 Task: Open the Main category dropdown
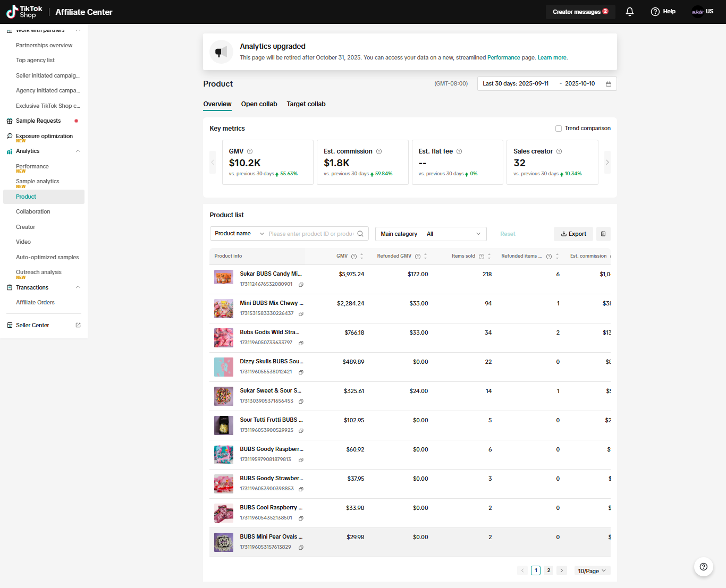pos(430,234)
